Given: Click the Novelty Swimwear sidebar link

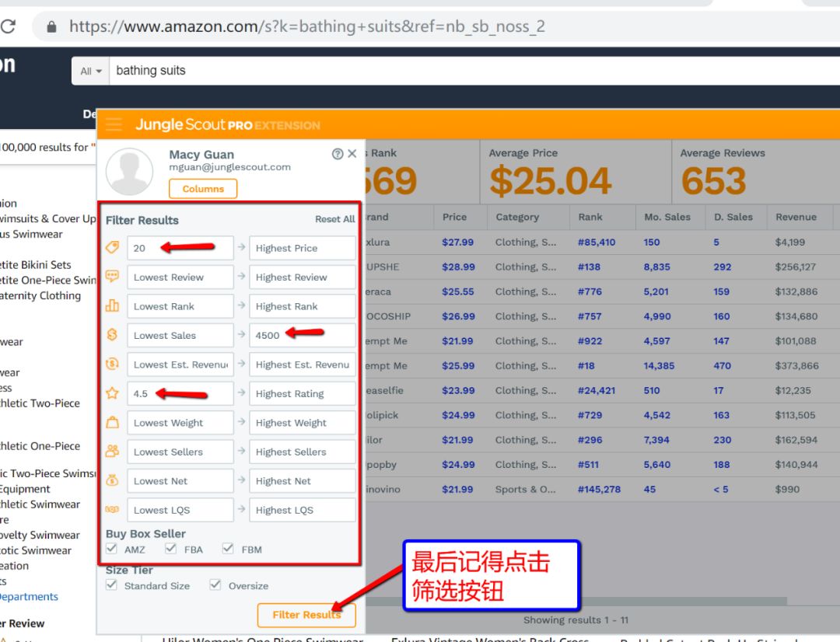Looking at the screenshot, I should pos(40,535).
